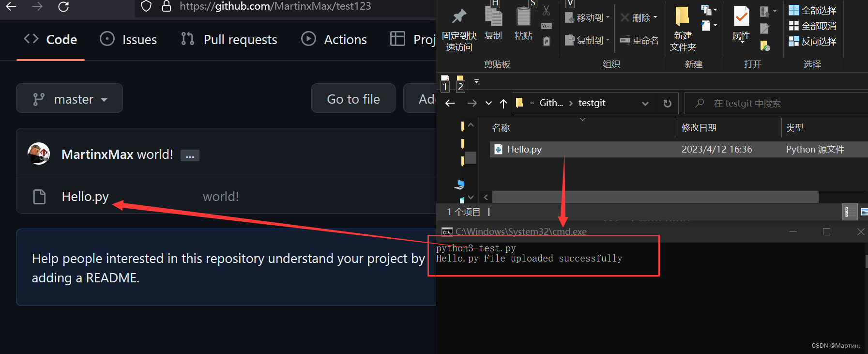Click Pin to Quick access in Explorer ribbon

click(x=459, y=29)
